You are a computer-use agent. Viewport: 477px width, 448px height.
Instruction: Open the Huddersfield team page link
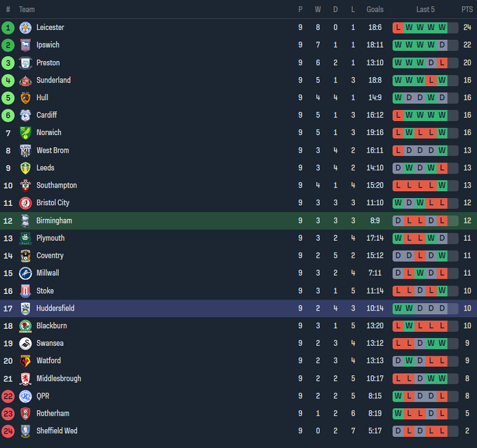(x=55, y=309)
